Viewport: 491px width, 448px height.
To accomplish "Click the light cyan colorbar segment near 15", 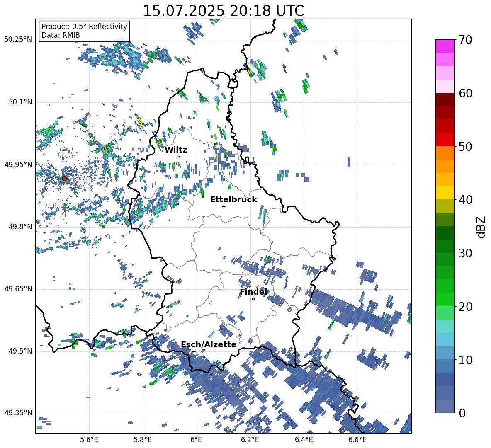I will (445, 326).
